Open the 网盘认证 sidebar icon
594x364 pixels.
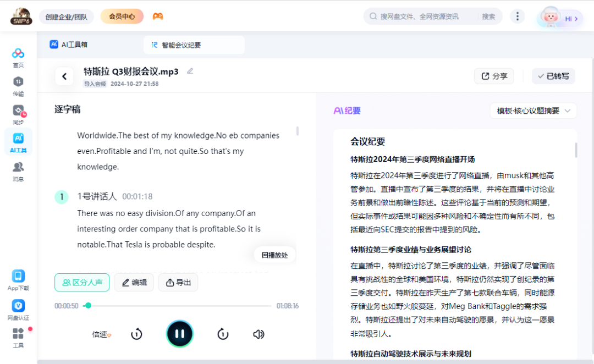(18, 310)
